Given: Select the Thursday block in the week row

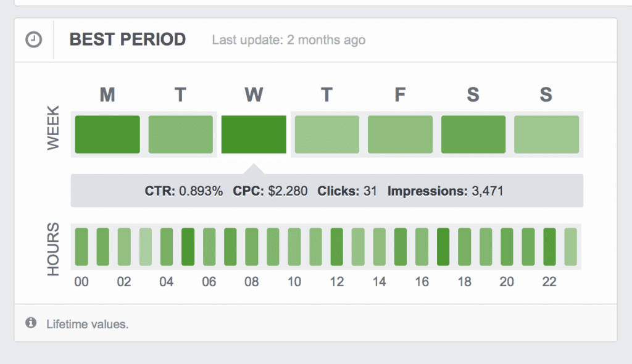Looking at the screenshot, I should coord(326,134).
